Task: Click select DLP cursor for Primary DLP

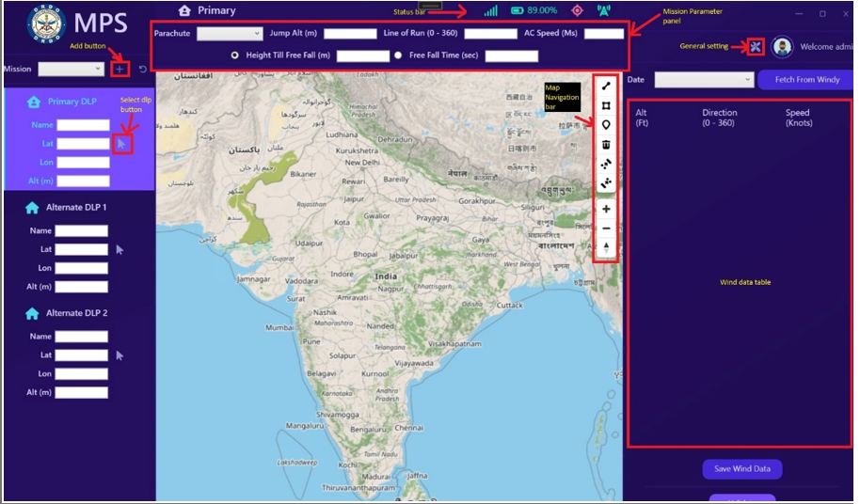Action: click(121, 144)
